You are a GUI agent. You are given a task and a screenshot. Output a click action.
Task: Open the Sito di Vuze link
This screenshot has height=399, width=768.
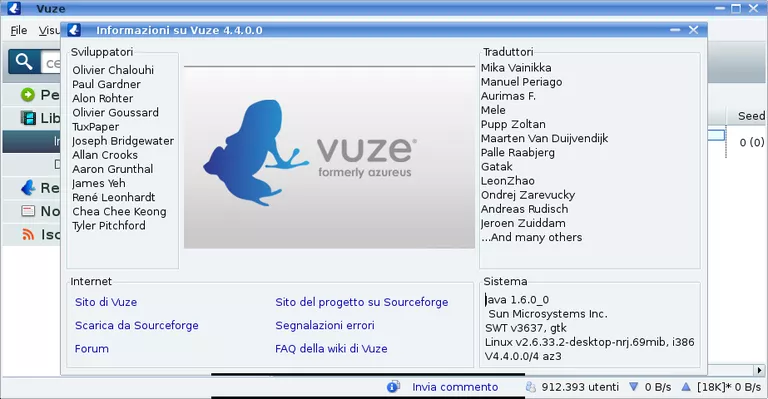pyautogui.click(x=106, y=302)
